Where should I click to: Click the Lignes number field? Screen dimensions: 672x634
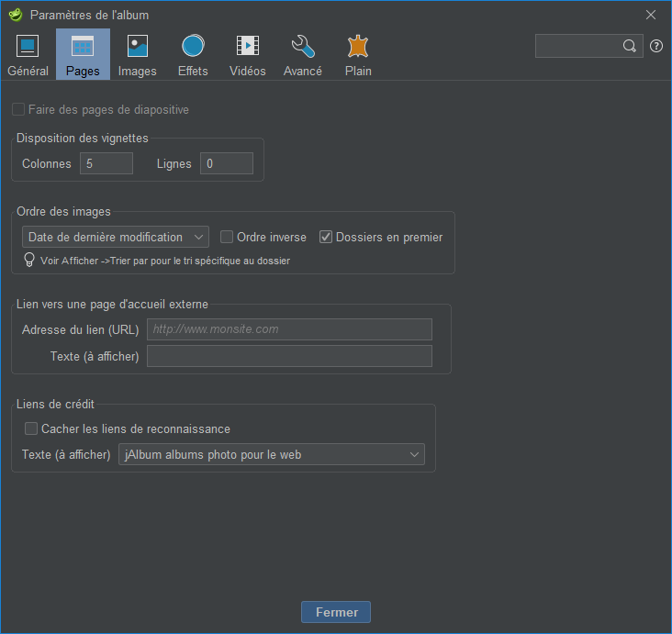coord(227,163)
